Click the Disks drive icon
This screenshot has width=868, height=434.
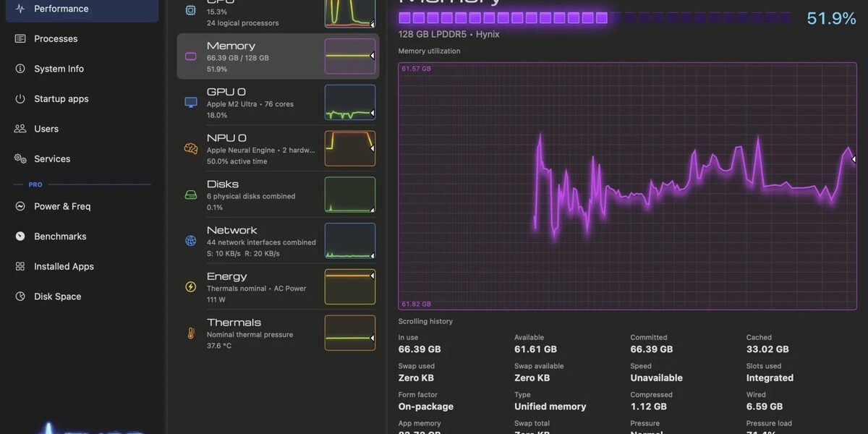[191, 195]
